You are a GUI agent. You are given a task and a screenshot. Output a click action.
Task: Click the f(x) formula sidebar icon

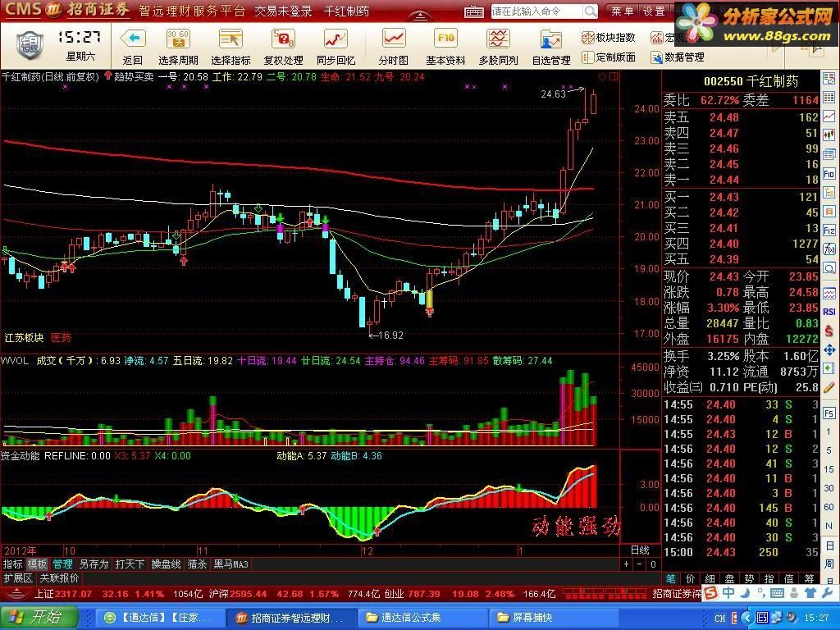[829, 249]
